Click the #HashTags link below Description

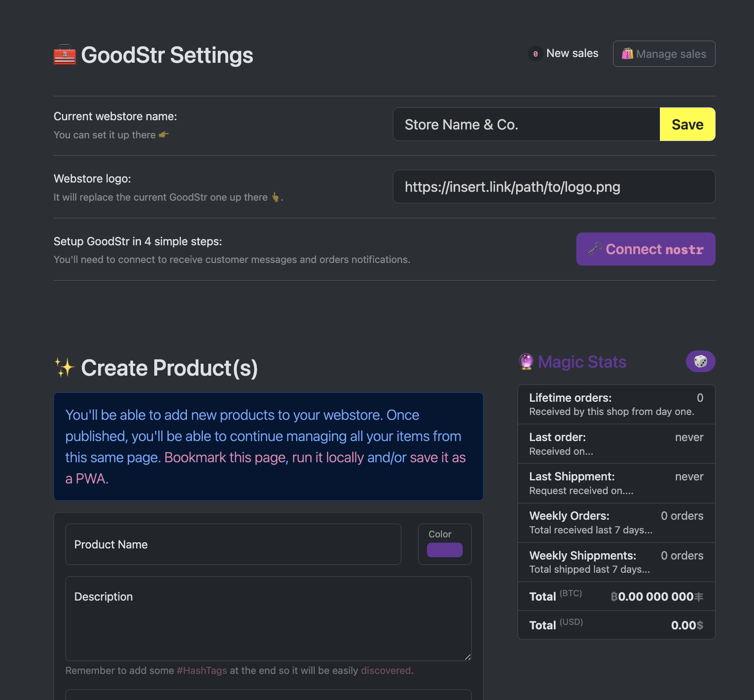tap(202, 670)
